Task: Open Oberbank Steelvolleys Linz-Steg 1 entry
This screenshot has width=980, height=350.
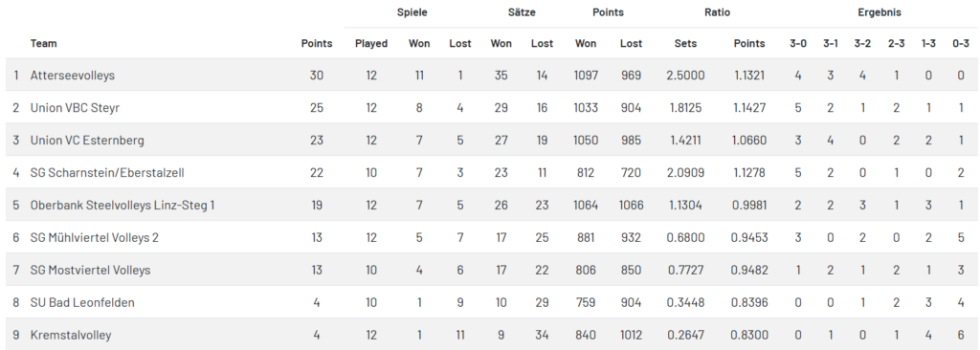Action: pos(122,205)
